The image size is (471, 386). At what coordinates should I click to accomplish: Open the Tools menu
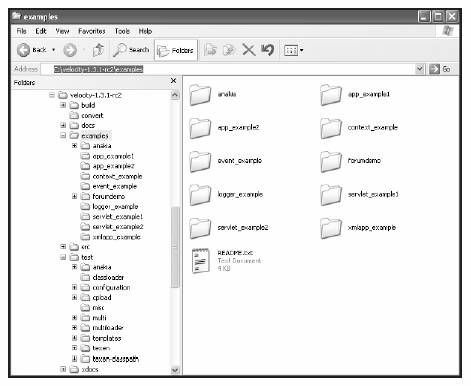click(x=122, y=31)
